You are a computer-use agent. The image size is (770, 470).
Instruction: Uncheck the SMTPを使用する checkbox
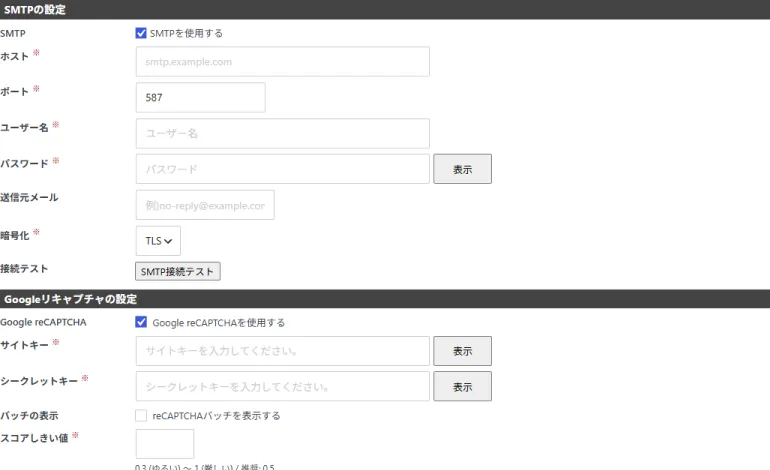coord(141,33)
